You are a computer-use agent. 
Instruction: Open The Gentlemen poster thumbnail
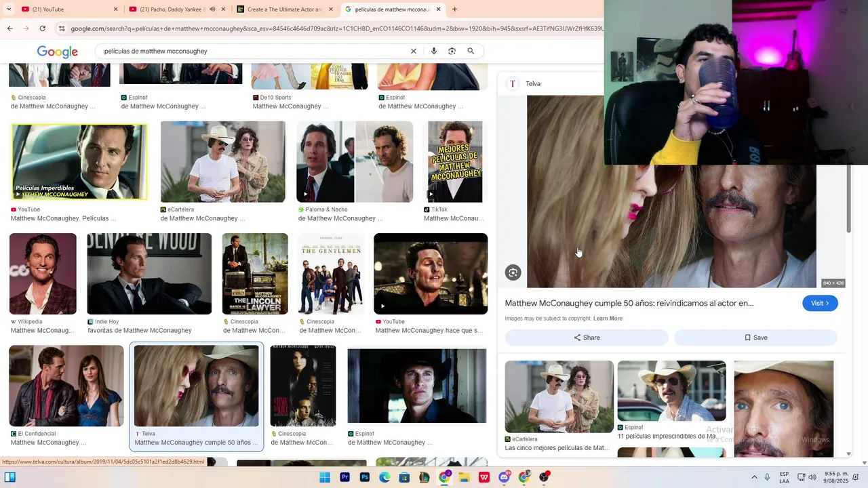point(331,274)
